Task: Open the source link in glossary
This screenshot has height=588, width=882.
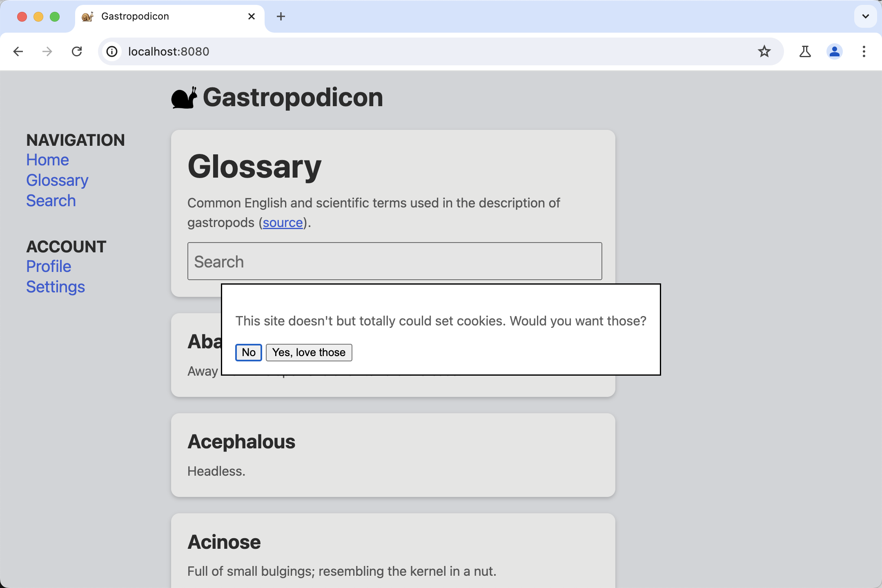Action: point(282,223)
